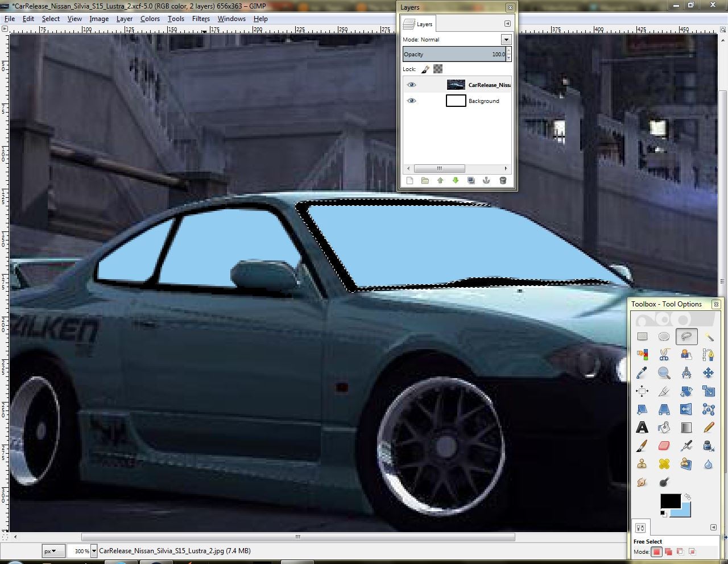Select the Crop knife tool
Image resolution: width=728 pixels, height=564 pixels.
coord(664,391)
